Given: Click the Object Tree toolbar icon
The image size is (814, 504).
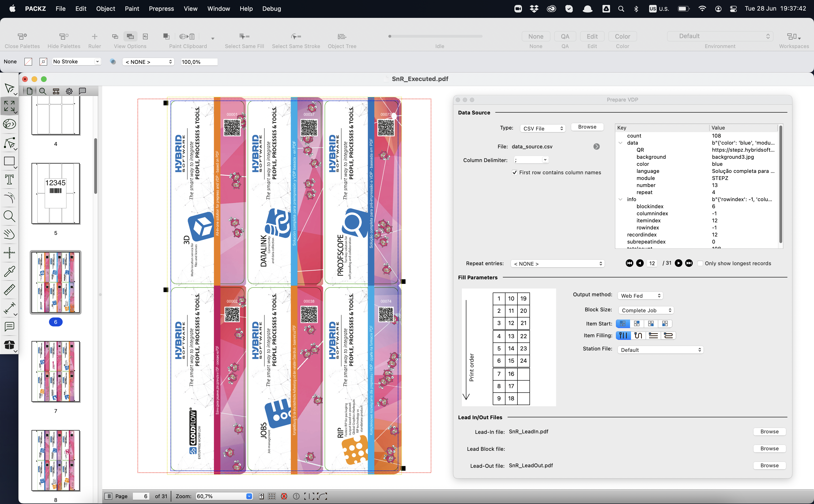Looking at the screenshot, I should [x=342, y=36].
